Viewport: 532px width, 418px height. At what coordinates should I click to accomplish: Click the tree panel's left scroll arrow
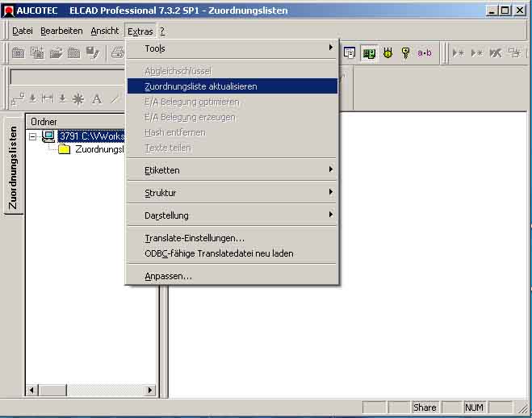coord(32,390)
